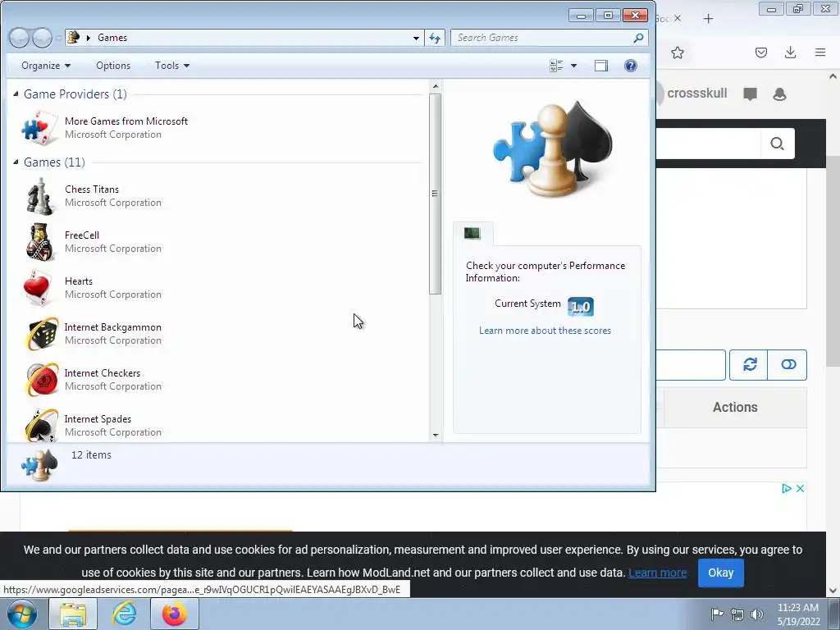Open Tools dropdown menu
This screenshot has height=630, width=840.
coord(172,66)
